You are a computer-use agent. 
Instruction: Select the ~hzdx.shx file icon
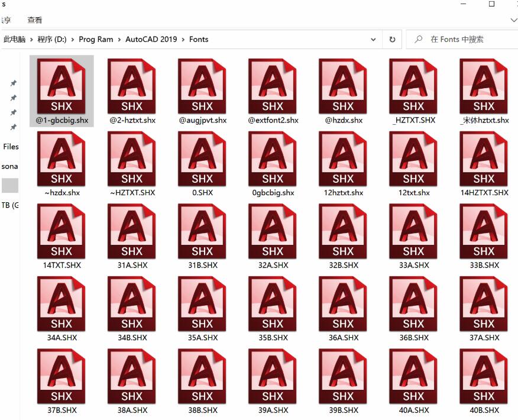click(61, 159)
